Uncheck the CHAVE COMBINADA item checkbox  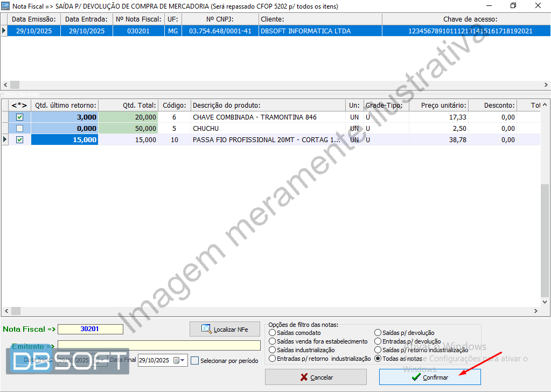click(20, 117)
